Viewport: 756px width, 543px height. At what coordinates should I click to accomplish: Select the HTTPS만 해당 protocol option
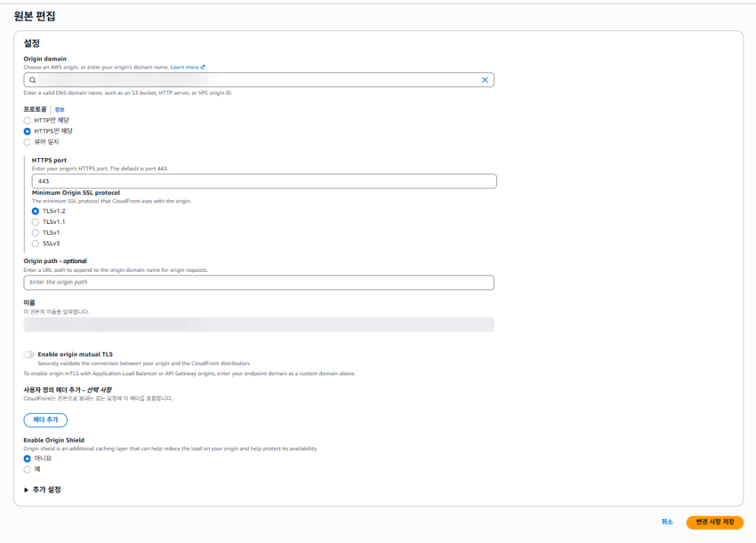[27, 132]
